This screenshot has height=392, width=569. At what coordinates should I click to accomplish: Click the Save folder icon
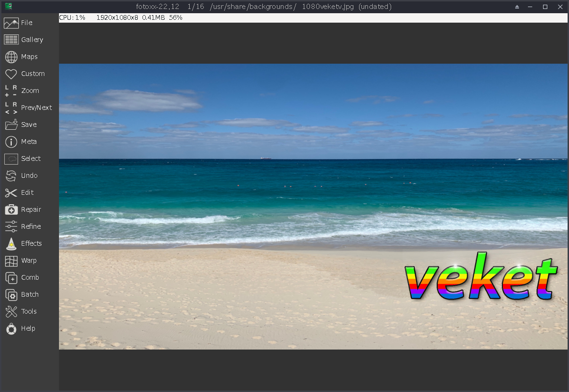11,125
